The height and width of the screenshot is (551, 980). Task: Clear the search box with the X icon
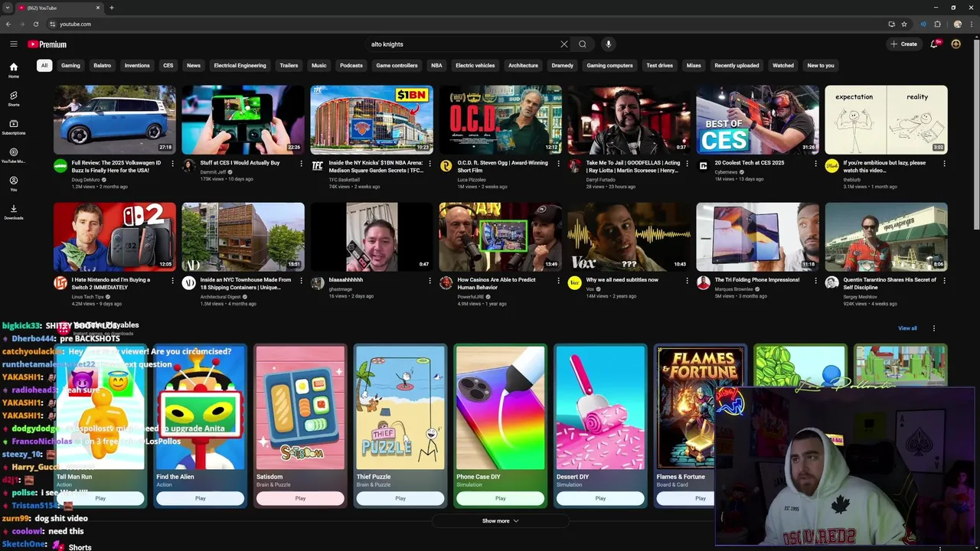click(x=564, y=44)
